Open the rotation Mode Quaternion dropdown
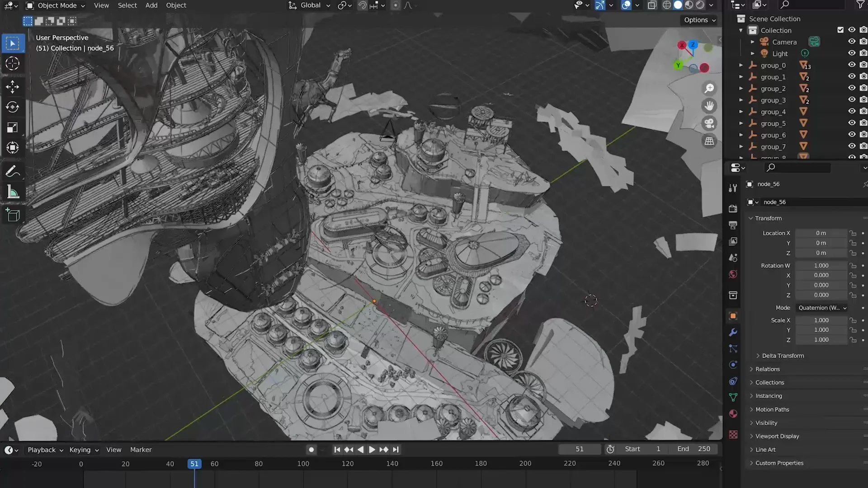This screenshot has height=488, width=868. pyautogui.click(x=822, y=308)
